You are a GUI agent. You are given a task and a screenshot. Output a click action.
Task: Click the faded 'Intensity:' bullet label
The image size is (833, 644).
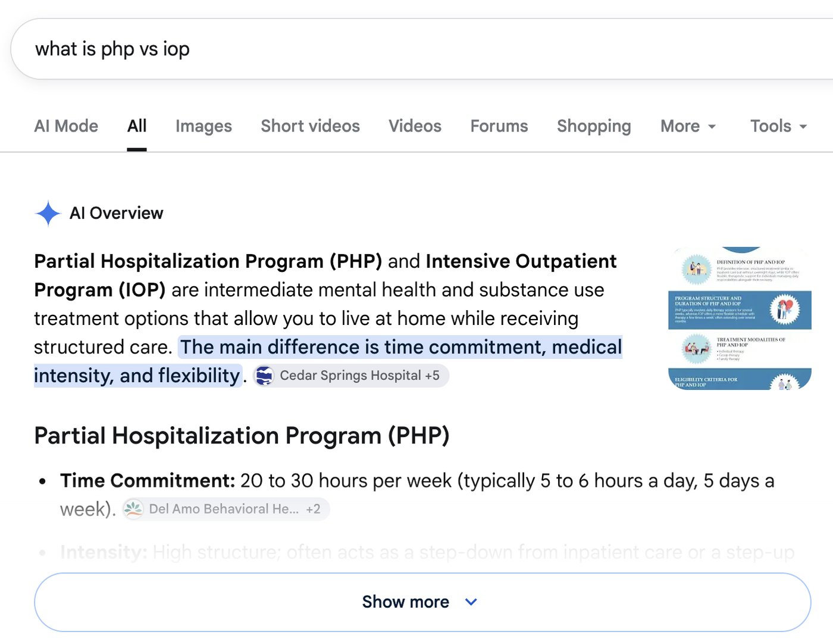(104, 552)
